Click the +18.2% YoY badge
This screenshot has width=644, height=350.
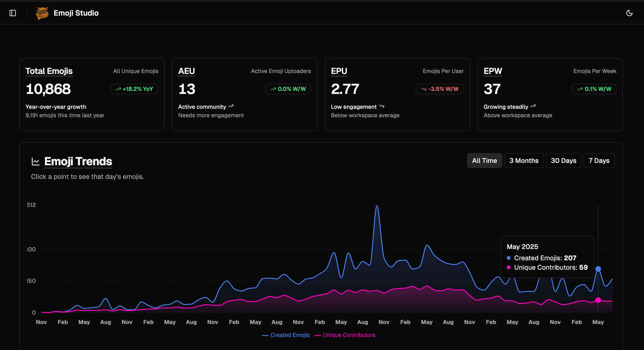click(x=134, y=89)
